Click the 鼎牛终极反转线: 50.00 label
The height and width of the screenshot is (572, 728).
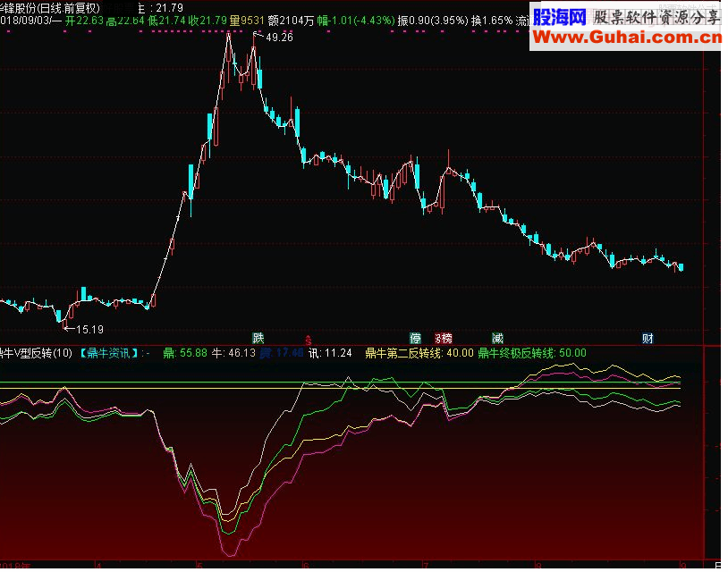pyautogui.click(x=532, y=353)
